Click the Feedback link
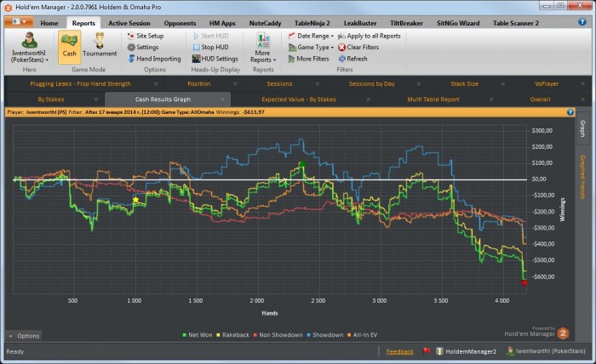The width and height of the screenshot is (596, 364). (x=399, y=351)
